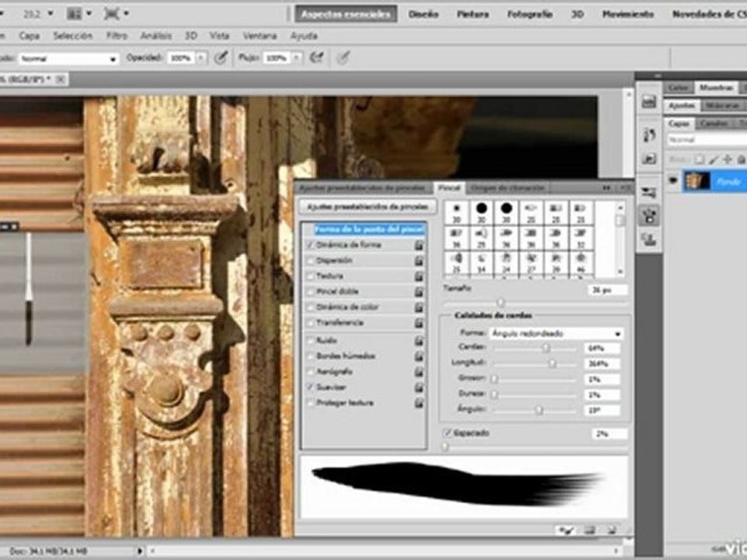Image resolution: width=747 pixels, height=560 pixels.
Task: Enable Transferencia checkbox
Action: [310, 323]
